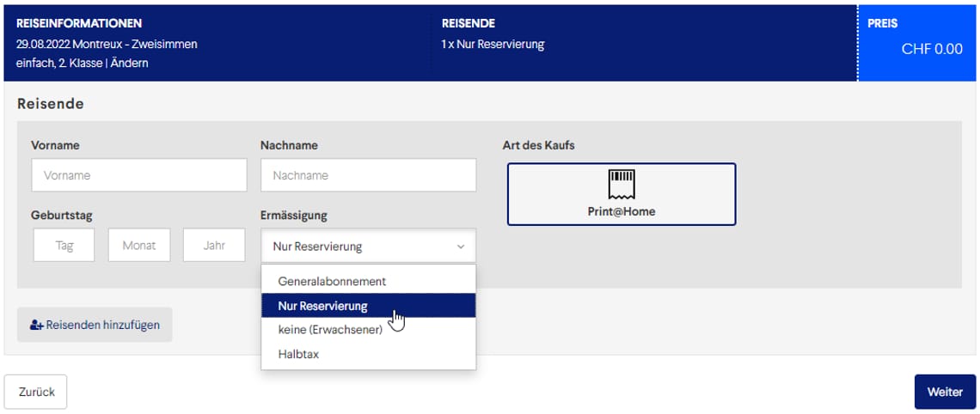This screenshot has height=414, width=980.
Task: Click the add-person icon beside Reisenden hinzufügen
Action: coord(36,326)
